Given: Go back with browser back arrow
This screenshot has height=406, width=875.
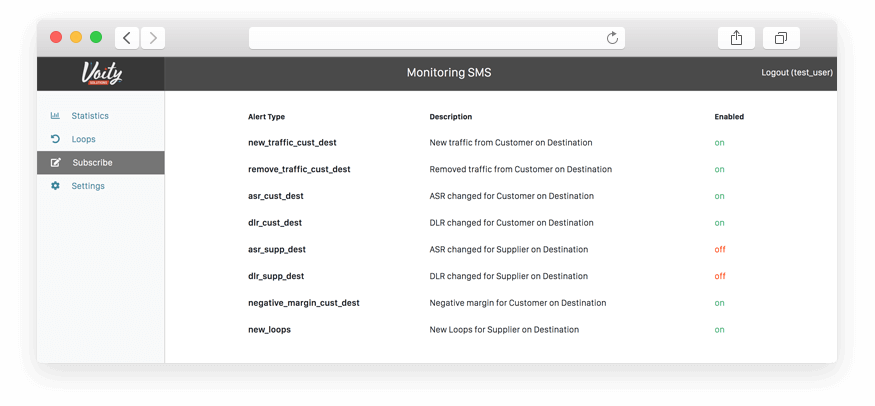Looking at the screenshot, I should coord(127,38).
